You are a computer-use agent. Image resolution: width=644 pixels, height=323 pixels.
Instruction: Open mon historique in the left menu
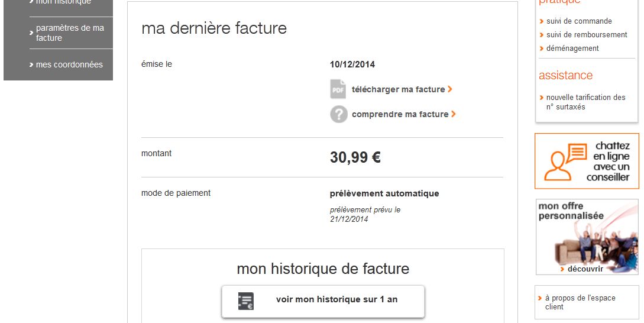pyautogui.click(x=63, y=2)
